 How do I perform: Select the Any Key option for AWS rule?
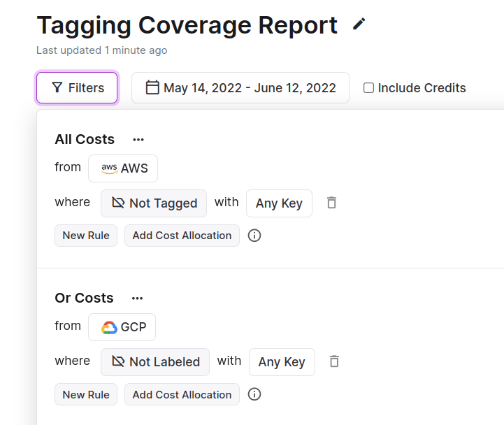click(x=279, y=203)
